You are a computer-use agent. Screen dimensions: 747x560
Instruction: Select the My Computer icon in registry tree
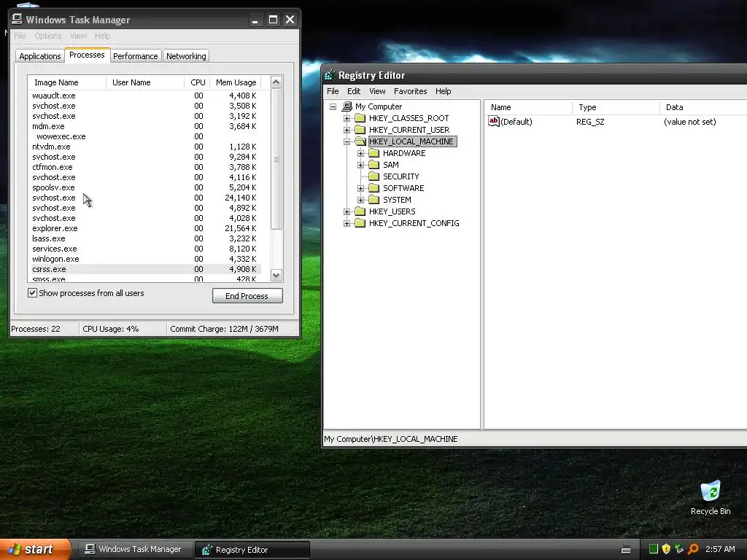(347, 106)
